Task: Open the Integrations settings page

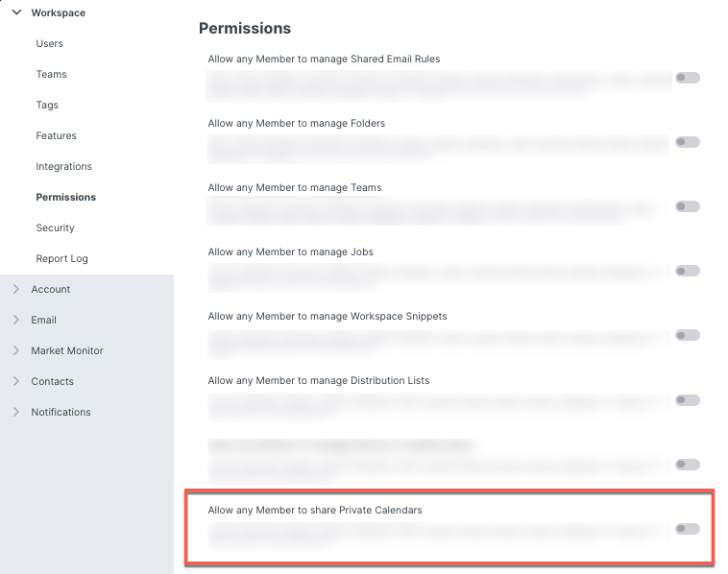Action: pos(63,166)
